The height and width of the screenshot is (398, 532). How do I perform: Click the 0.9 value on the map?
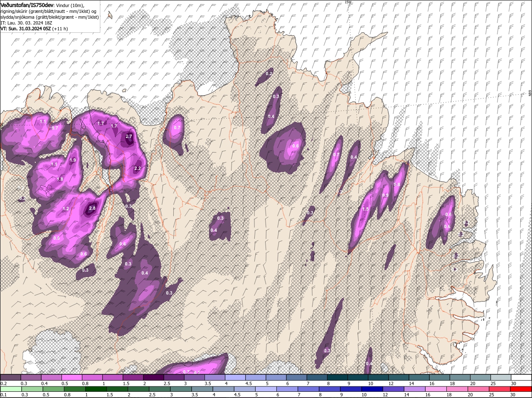(385, 196)
